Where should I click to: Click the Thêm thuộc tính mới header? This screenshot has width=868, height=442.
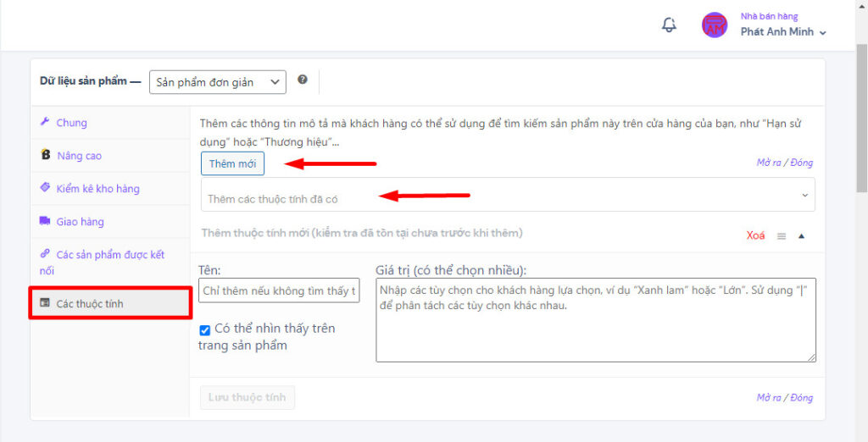[362, 233]
